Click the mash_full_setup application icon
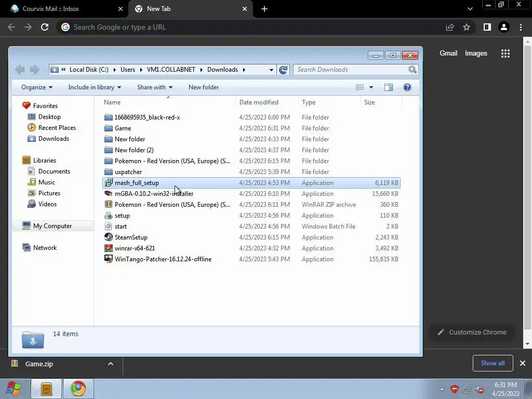Image resolution: width=532 pixels, height=399 pixels. coord(108,182)
